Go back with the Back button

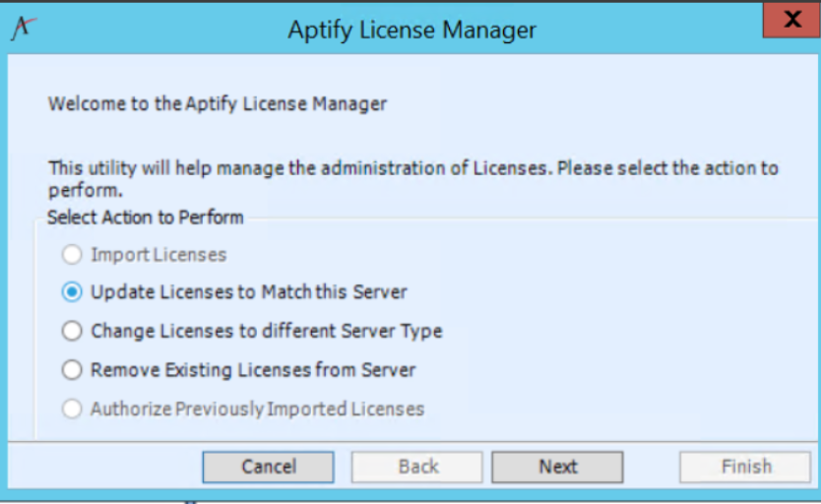coord(416,467)
